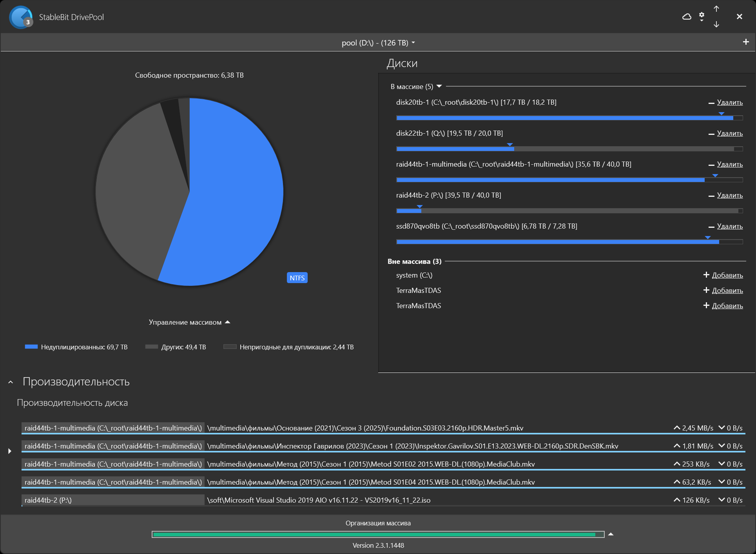The image size is (756, 554).
Task: Expand the arrow next to organization progress bar
Action: [x=611, y=534]
